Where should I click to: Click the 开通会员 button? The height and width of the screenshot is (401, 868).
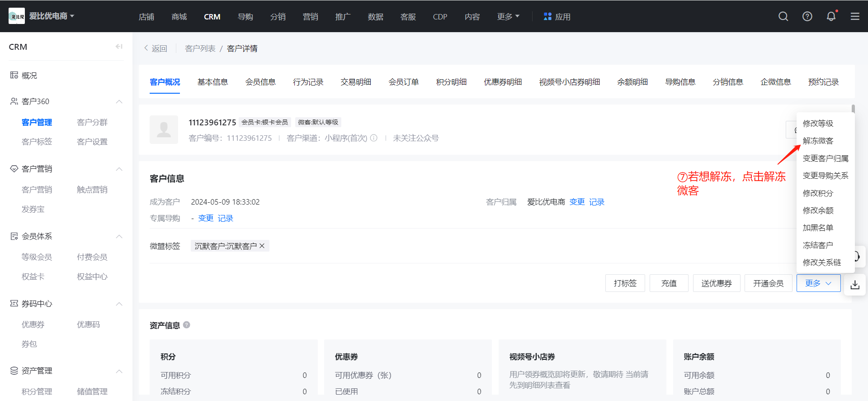pyautogui.click(x=769, y=283)
